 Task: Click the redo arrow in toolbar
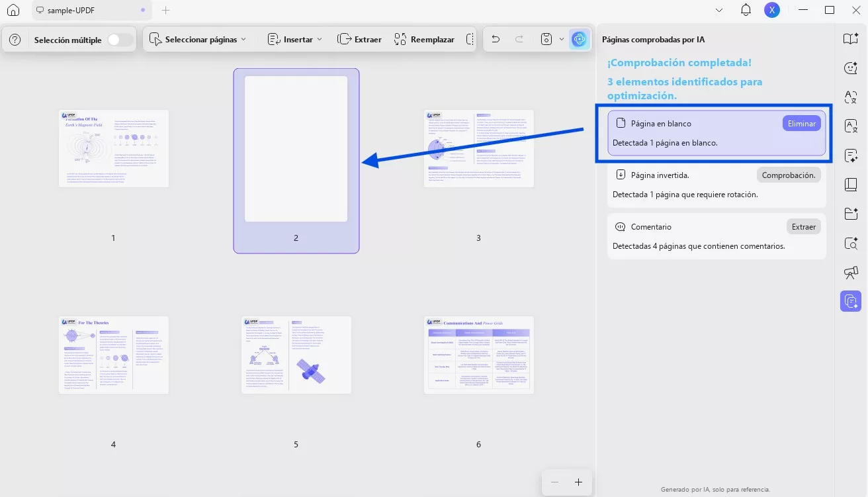pos(519,40)
